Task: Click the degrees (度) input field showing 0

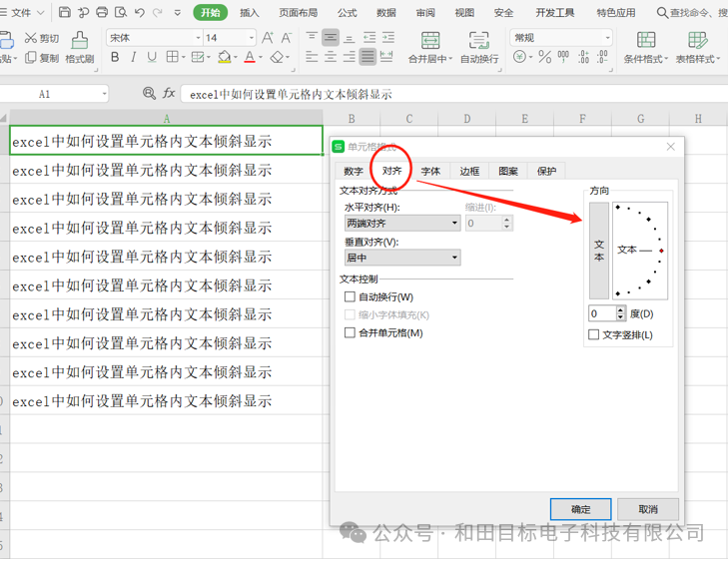Action: click(602, 313)
